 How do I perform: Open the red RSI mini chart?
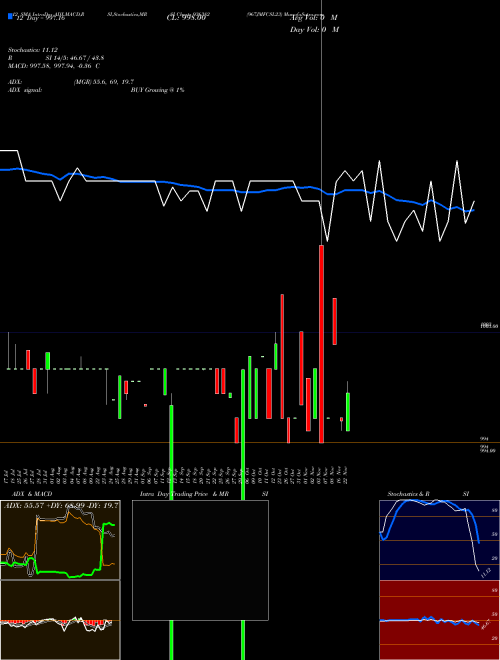[x=439, y=620]
